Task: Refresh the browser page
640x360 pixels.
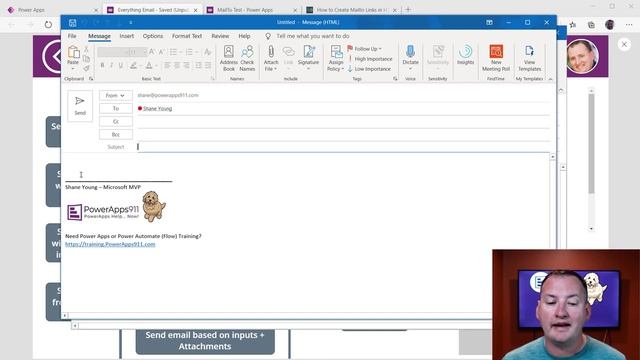Action: [x=48, y=24]
